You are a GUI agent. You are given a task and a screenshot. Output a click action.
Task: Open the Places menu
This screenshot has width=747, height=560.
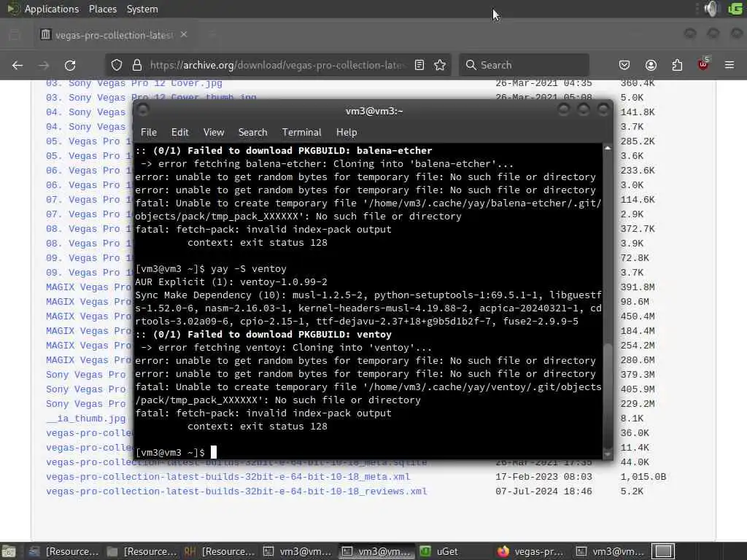(x=102, y=9)
